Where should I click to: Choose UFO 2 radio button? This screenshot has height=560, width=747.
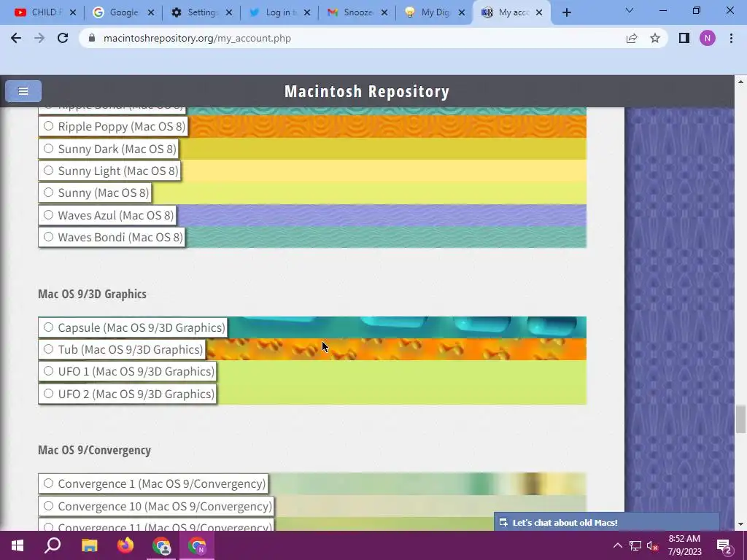pyautogui.click(x=48, y=393)
